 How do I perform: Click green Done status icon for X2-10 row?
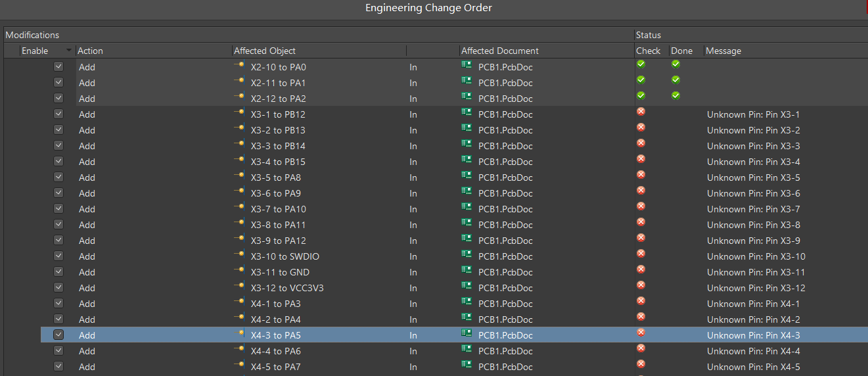675,64
